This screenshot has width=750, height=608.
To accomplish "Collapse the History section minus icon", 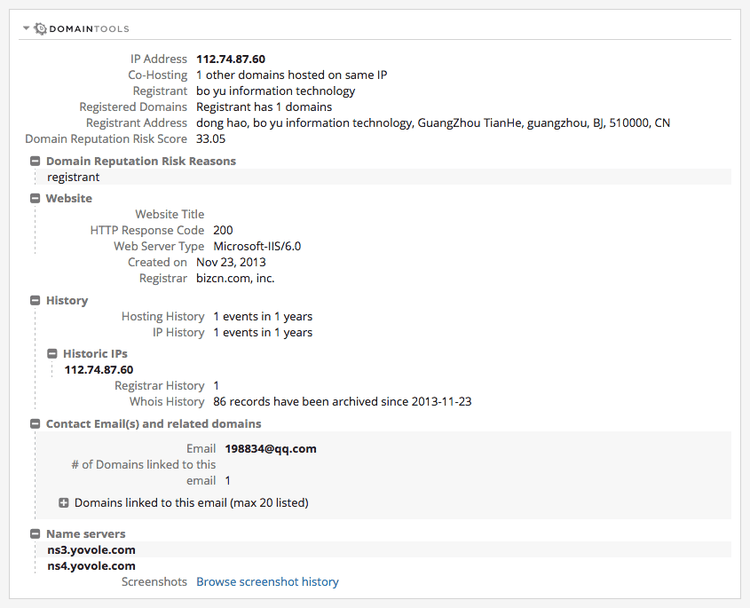I will pos(35,301).
